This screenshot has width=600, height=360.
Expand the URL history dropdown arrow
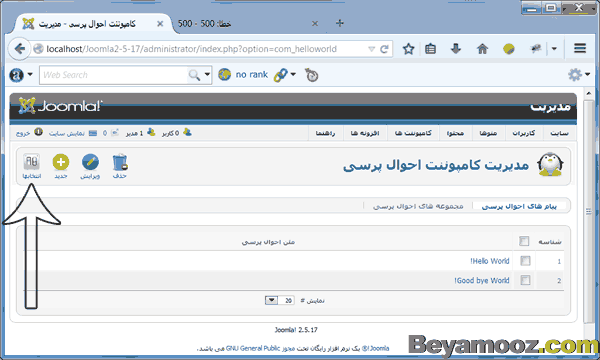coord(371,49)
